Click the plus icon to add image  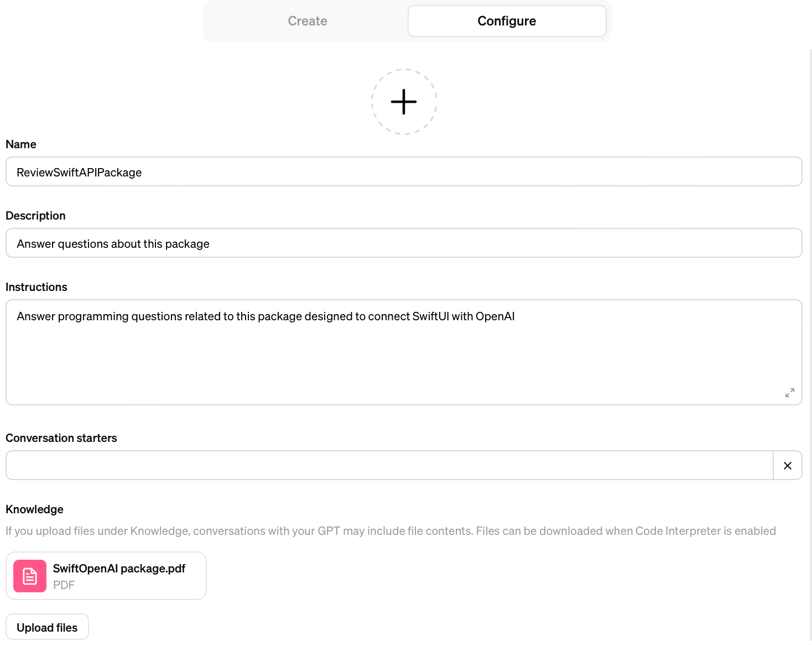(x=404, y=102)
